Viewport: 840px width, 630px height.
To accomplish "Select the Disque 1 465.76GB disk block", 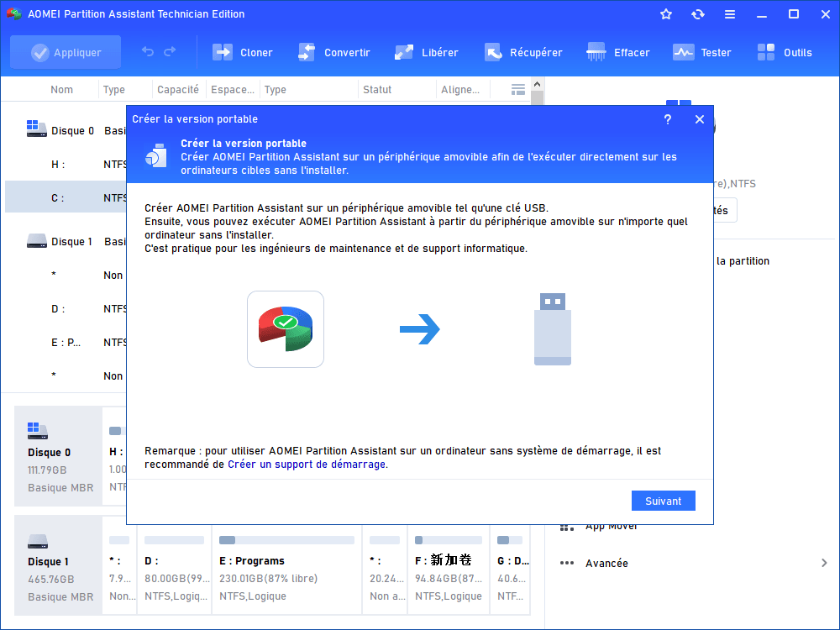I will click(59, 565).
